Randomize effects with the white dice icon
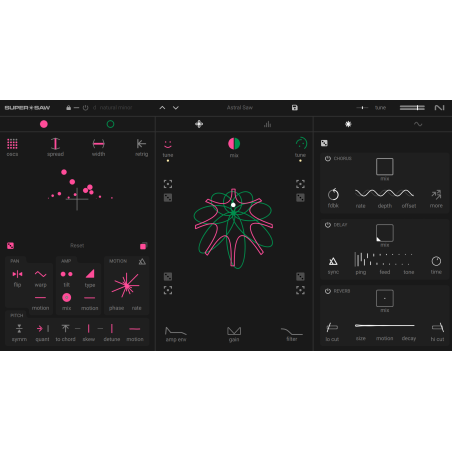 coord(324,143)
